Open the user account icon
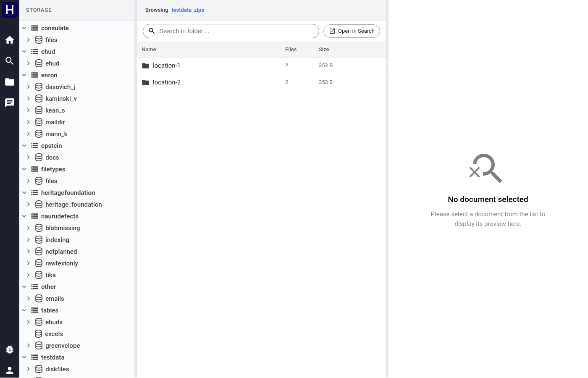The image size is (588, 378). [10, 370]
